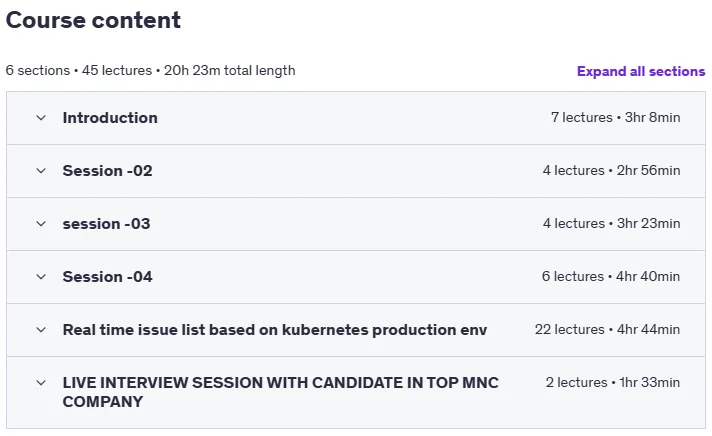Open the Session -04 section title

pos(107,277)
